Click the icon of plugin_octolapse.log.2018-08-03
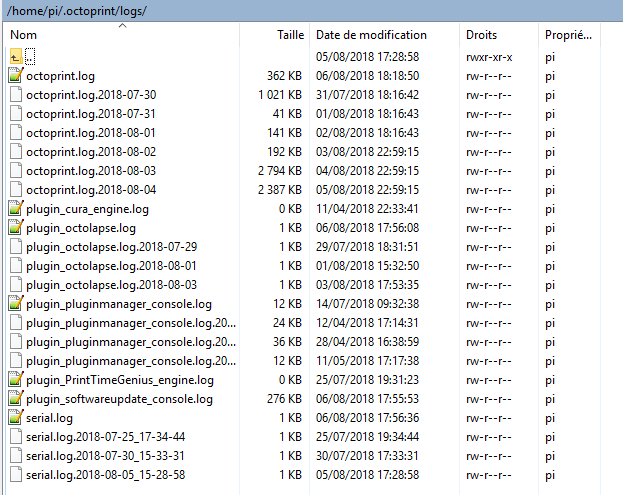The width and height of the screenshot is (623, 495). (x=16, y=285)
